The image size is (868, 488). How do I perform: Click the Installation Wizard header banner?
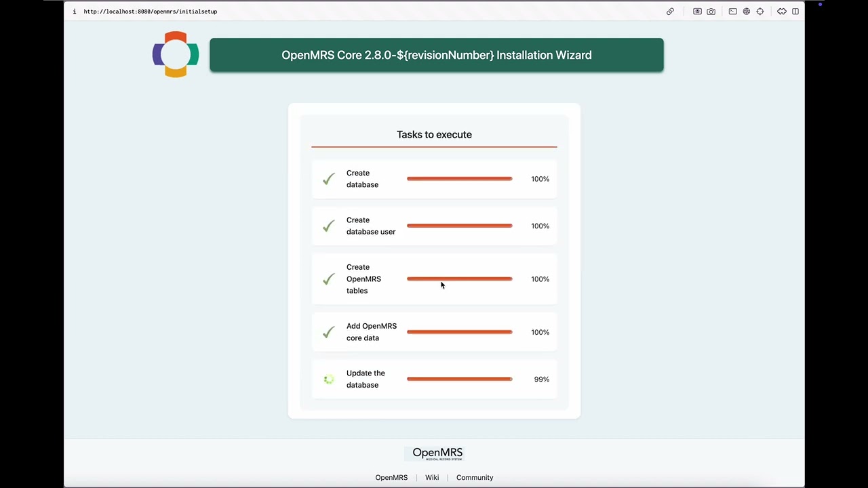(x=437, y=55)
